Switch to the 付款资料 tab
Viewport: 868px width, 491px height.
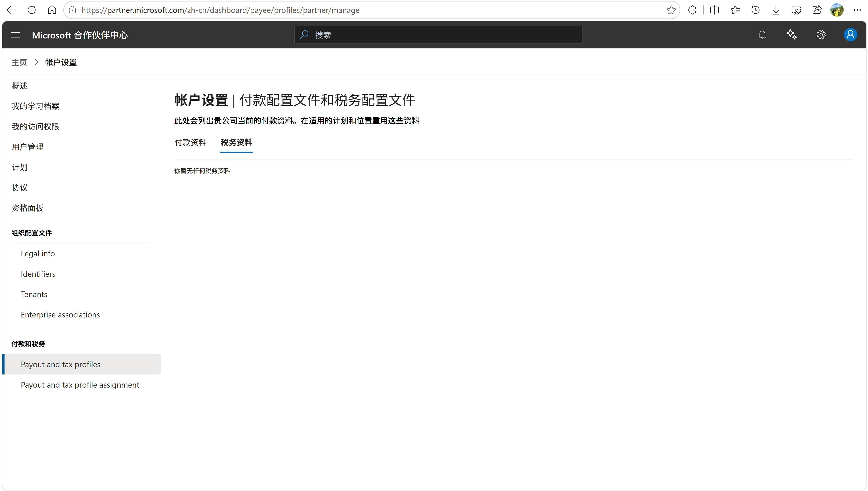point(190,142)
